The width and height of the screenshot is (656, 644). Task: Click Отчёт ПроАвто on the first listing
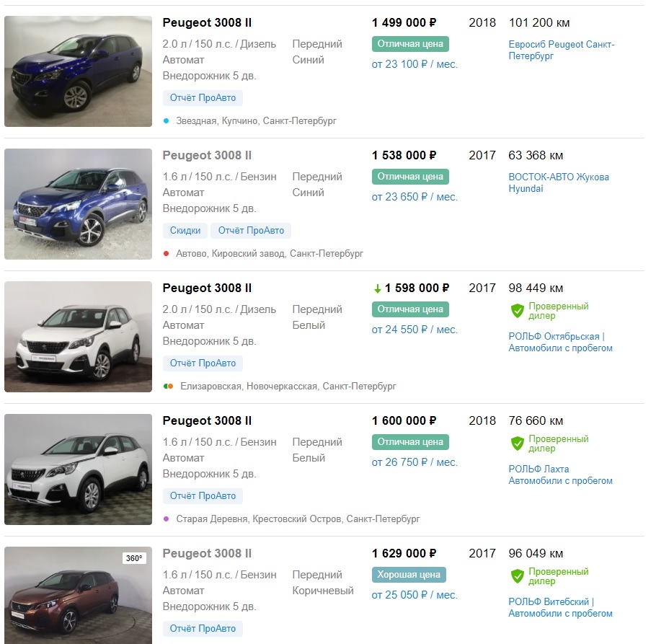pyautogui.click(x=203, y=98)
